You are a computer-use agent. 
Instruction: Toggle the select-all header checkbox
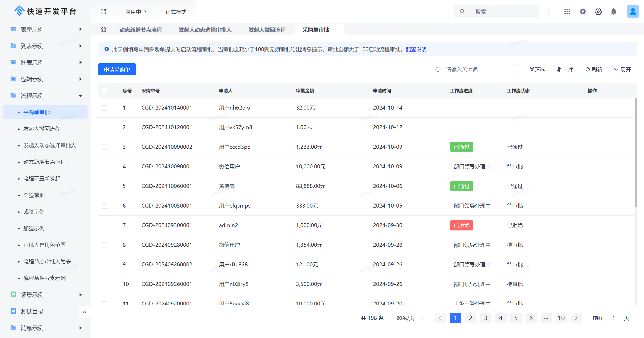[105, 90]
